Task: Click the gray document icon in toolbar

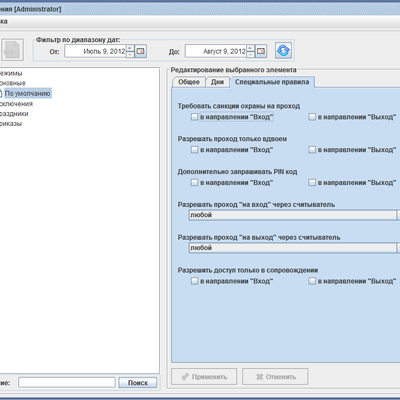Action: [x=12, y=50]
